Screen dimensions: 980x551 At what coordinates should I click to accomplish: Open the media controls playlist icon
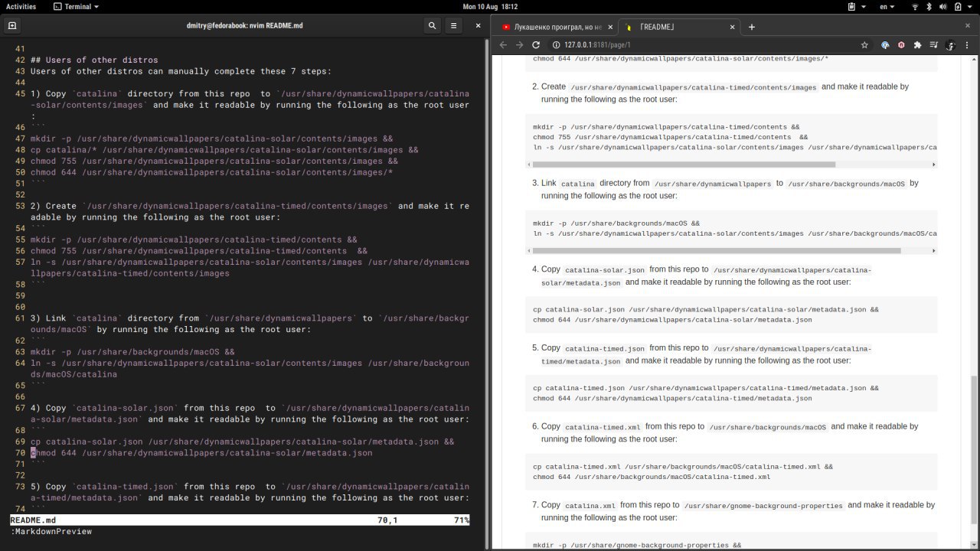tap(933, 44)
